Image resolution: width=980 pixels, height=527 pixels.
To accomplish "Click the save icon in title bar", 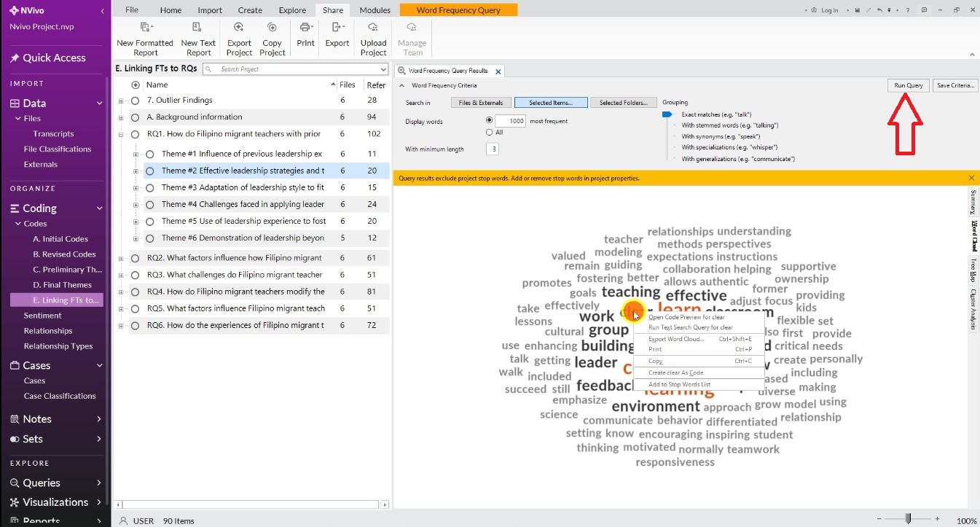I will (x=858, y=10).
